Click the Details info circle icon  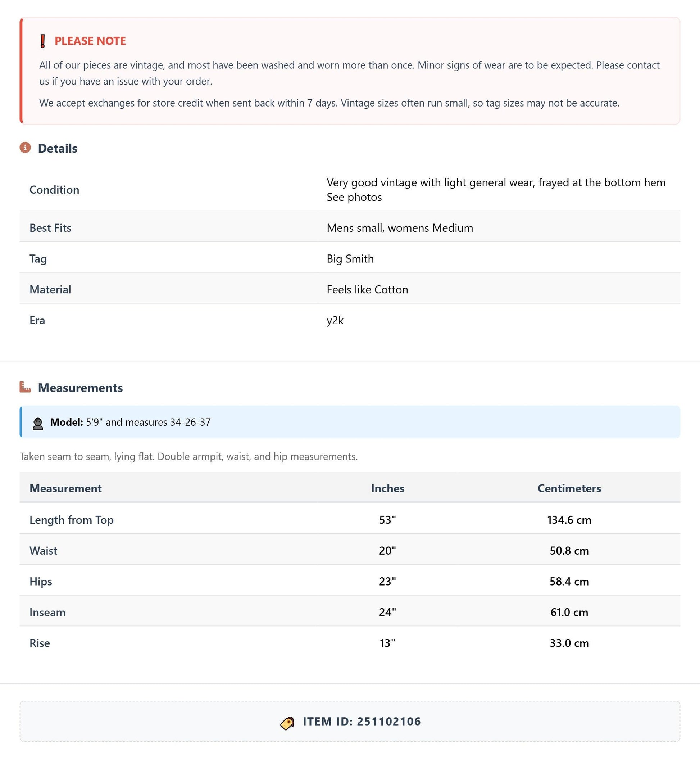[26, 148]
